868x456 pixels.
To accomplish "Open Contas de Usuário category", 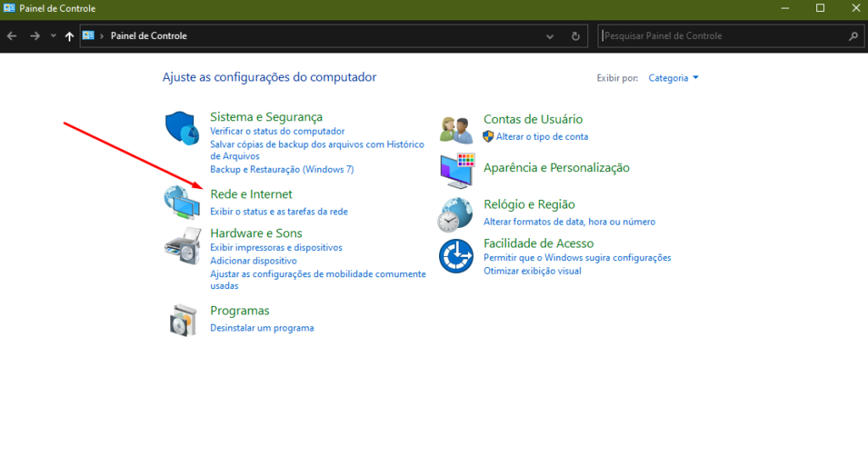I will [x=533, y=119].
